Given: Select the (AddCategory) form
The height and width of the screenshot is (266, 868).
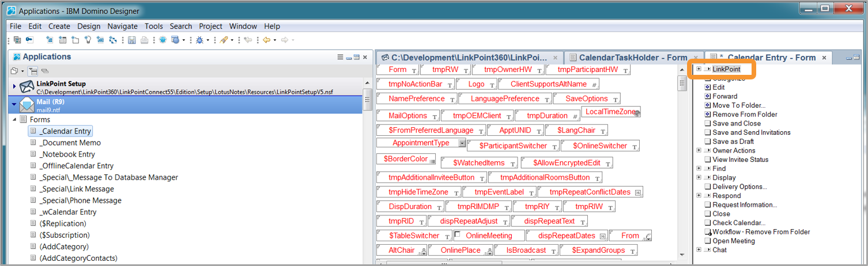Looking at the screenshot, I should pos(64,246).
